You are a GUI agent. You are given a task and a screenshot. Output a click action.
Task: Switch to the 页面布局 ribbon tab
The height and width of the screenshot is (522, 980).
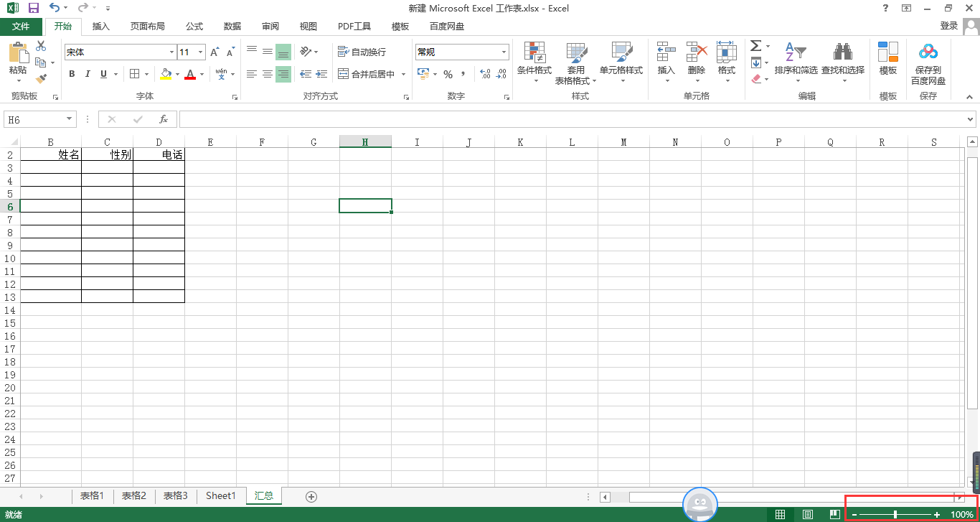[x=147, y=27]
